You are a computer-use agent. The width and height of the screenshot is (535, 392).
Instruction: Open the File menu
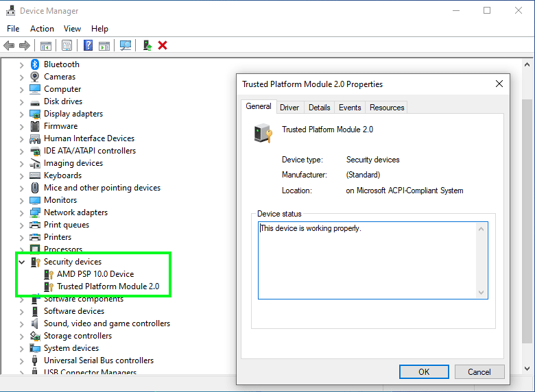point(13,29)
